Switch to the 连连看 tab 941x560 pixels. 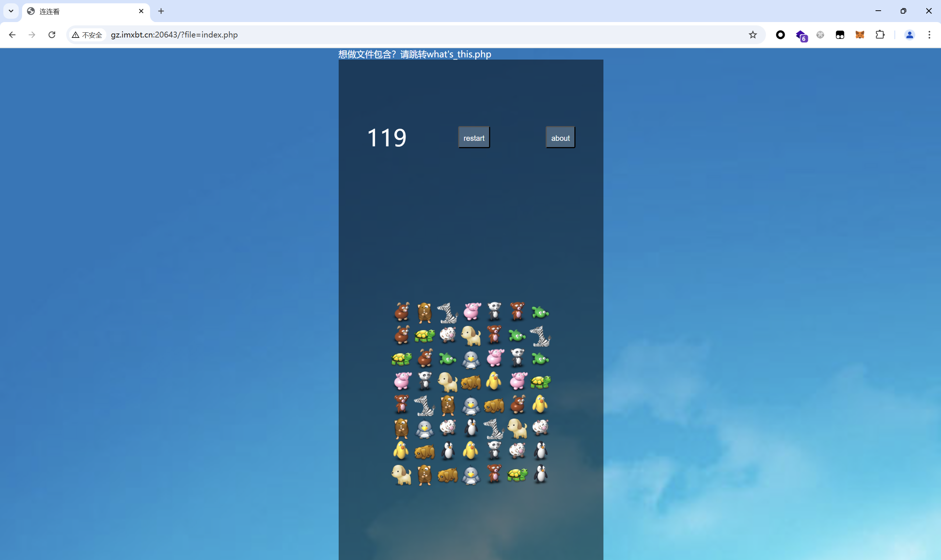[x=86, y=11]
